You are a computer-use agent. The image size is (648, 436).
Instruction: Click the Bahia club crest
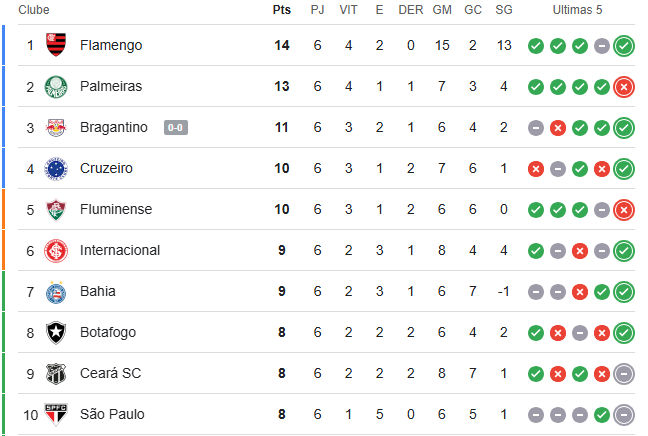(56, 292)
